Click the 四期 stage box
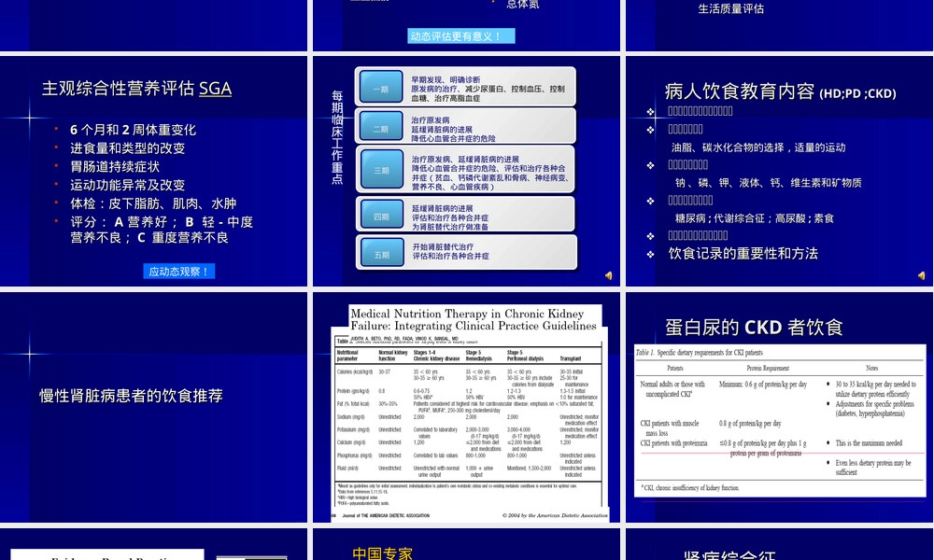This screenshot has height=560, width=934. pyautogui.click(x=381, y=216)
